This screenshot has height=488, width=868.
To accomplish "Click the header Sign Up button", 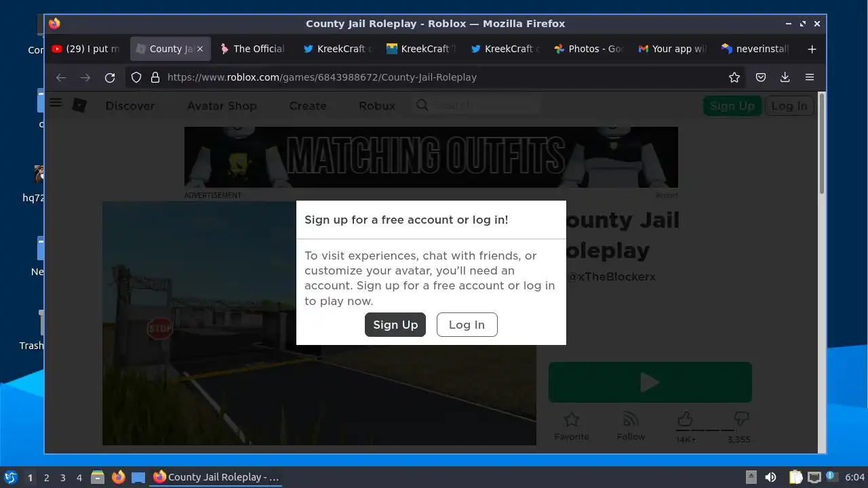I will pyautogui.click(x=732, y=106).
